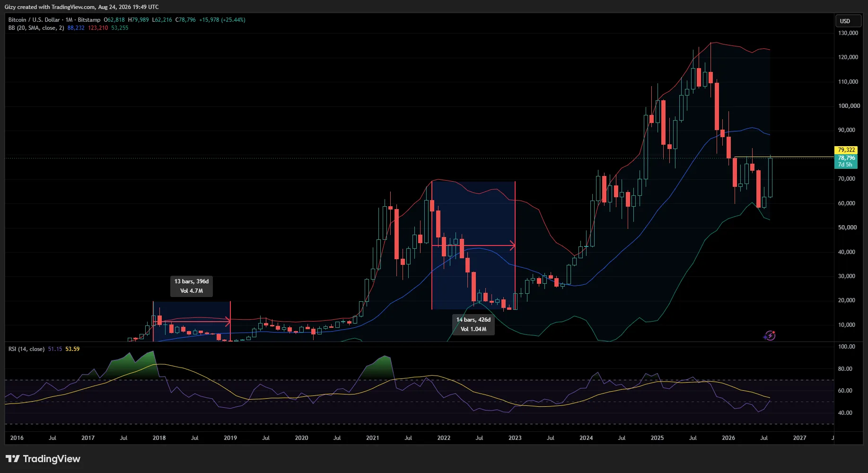868x473 pixels.
Task: Click 2019 on the time axis
Action: tap(230, 438)
